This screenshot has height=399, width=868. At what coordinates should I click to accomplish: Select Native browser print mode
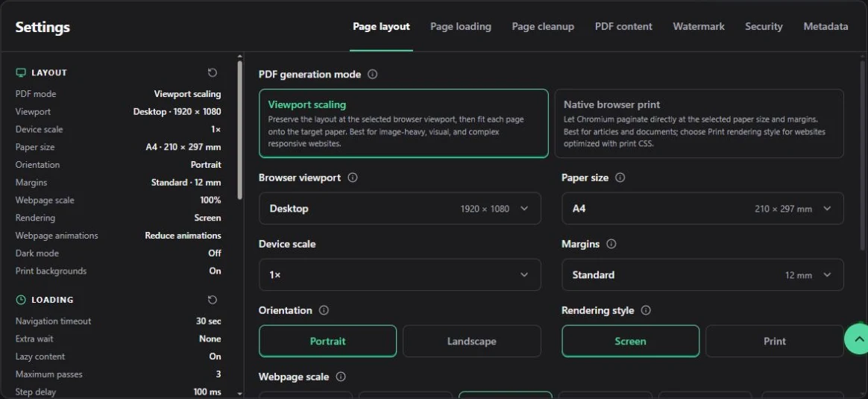[x=699, y=123]
